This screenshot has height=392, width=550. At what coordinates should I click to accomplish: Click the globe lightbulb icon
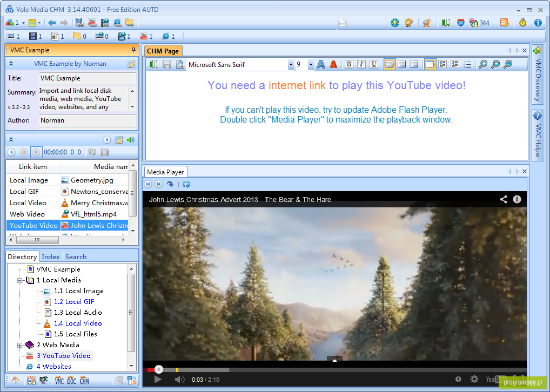point(395,23)
